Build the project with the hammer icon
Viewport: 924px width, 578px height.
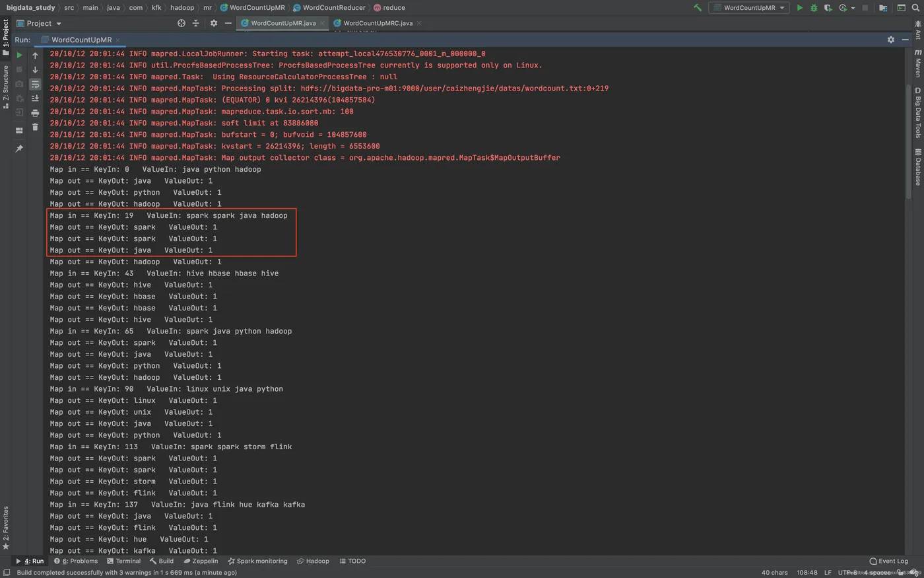tap(698, 8)
